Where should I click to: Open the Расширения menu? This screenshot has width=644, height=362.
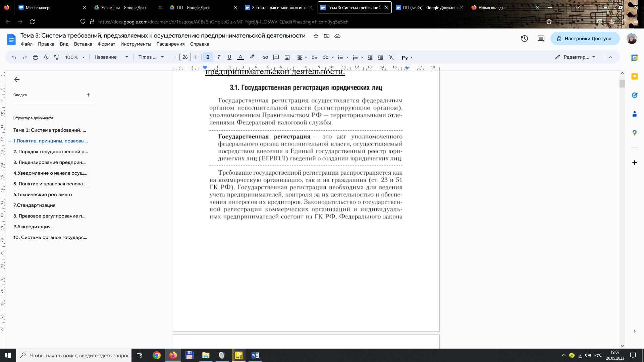171,44
